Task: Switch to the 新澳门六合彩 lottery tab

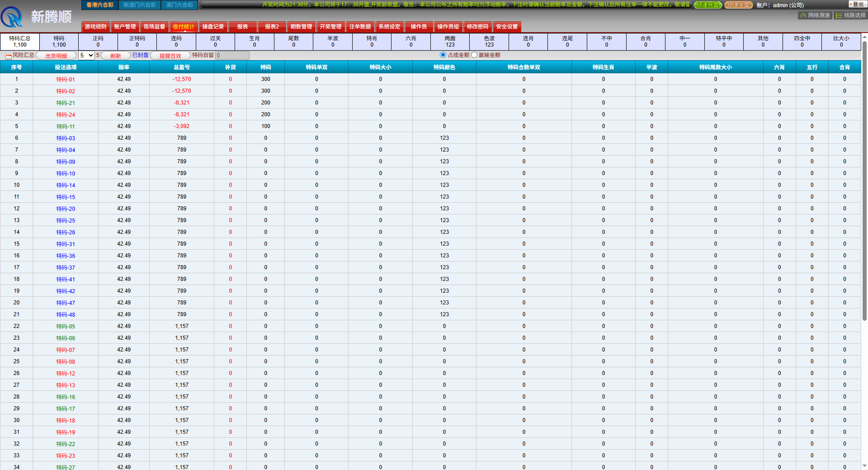Action: (140, 5)
